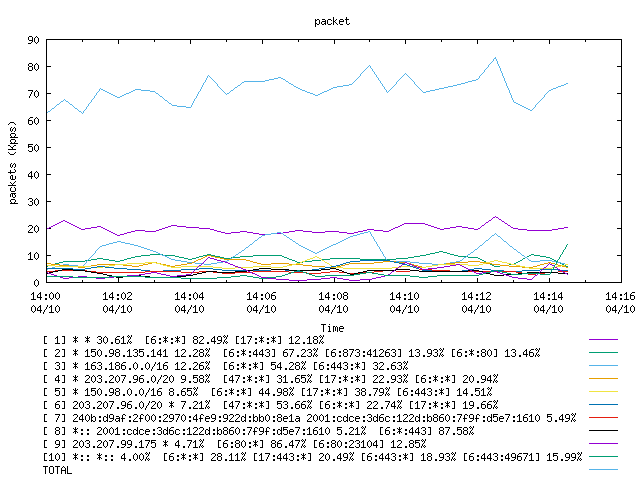The image size is (640, 480).
Task: Select legend row [ 1] * * 30.61%
Action: (x=183, y=340)
